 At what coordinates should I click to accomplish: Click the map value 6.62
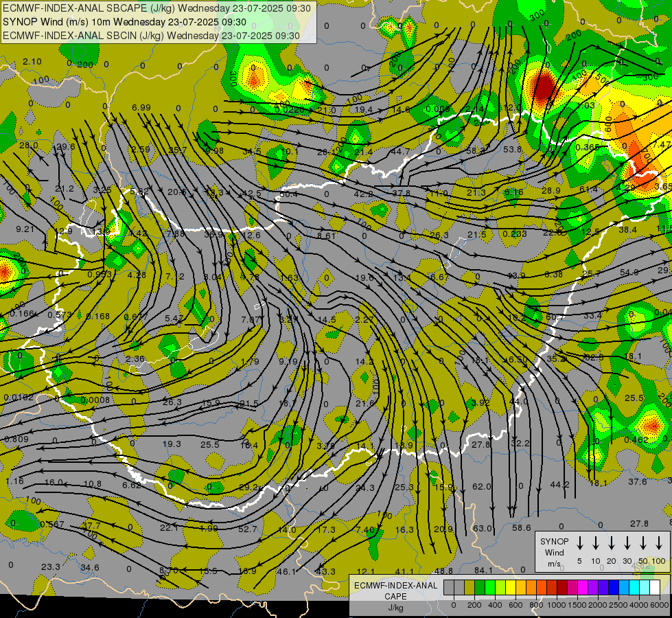(x=132, y=485)
